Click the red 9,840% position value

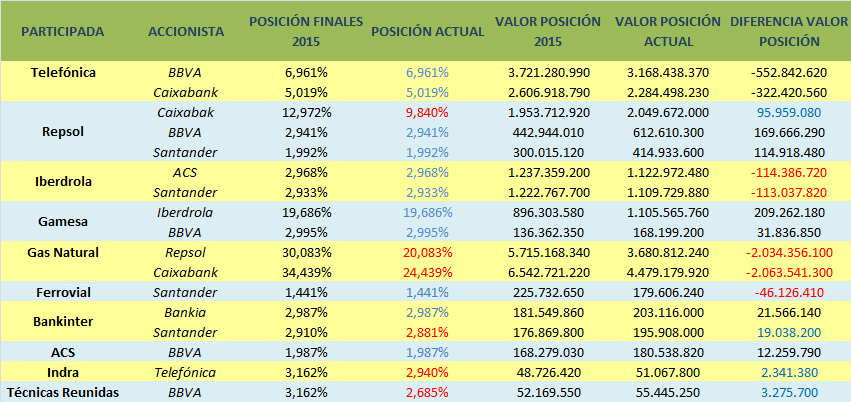point(427,112)
